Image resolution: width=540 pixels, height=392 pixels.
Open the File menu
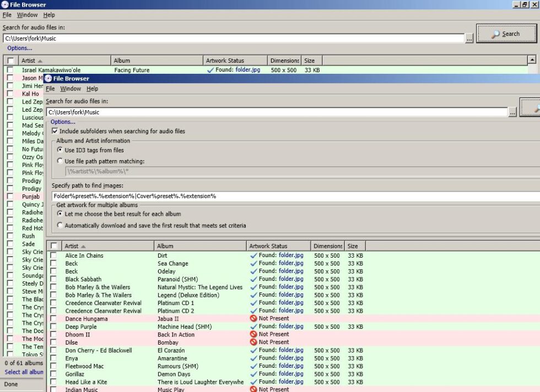(50, 88)
